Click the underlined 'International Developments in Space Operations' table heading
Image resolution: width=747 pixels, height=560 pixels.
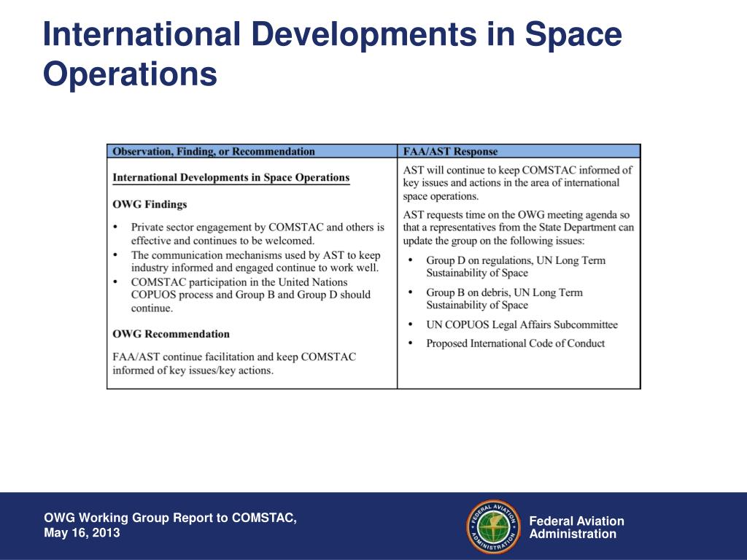point(231,178)
